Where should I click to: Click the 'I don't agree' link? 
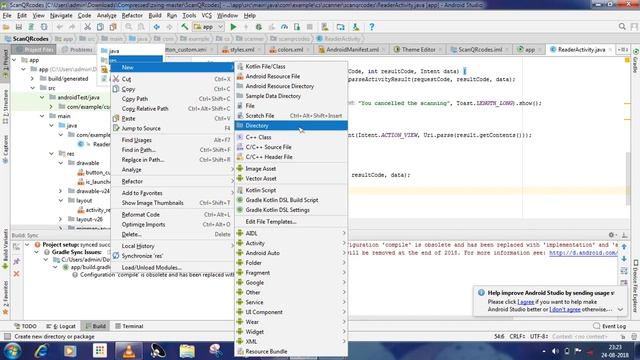click(x=565, y=309)
